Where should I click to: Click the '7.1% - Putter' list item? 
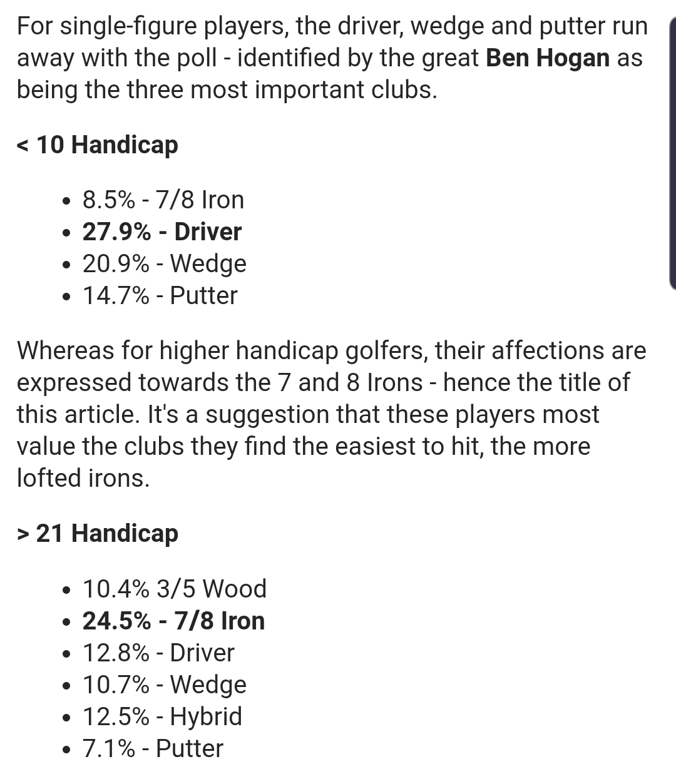tap(153, 748)
